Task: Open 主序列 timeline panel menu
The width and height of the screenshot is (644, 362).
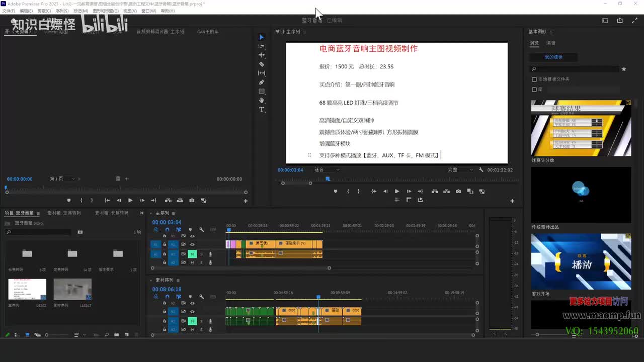Action: tap(173, 213)
